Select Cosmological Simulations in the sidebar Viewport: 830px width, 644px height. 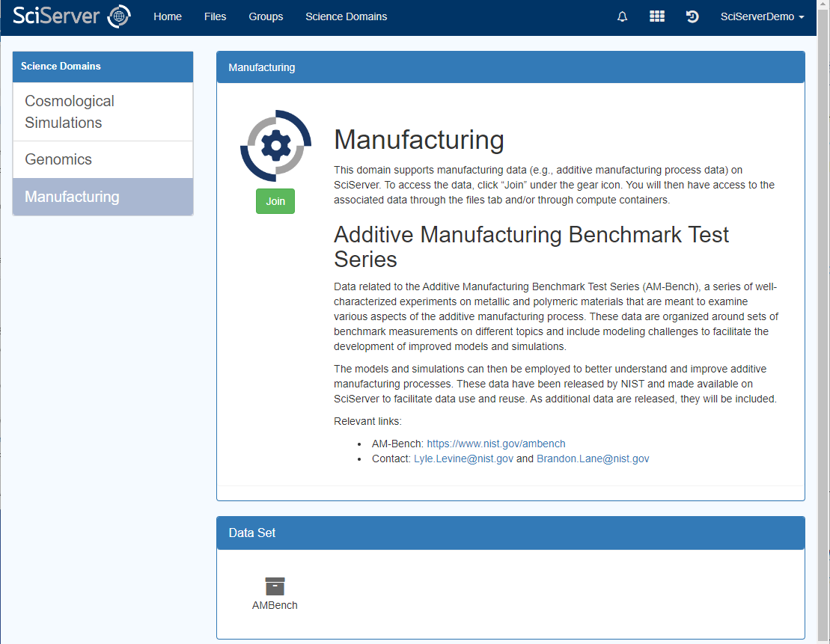(x=103, y=111)
